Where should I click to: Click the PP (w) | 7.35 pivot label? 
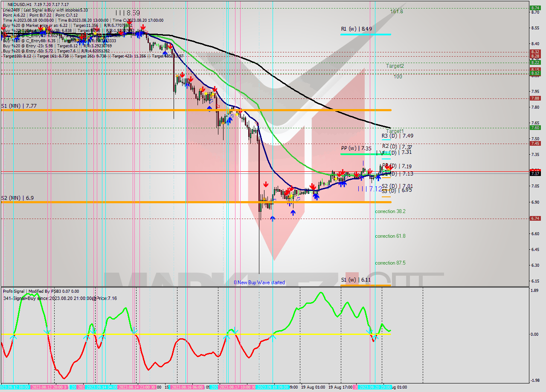tap(356, 148)
